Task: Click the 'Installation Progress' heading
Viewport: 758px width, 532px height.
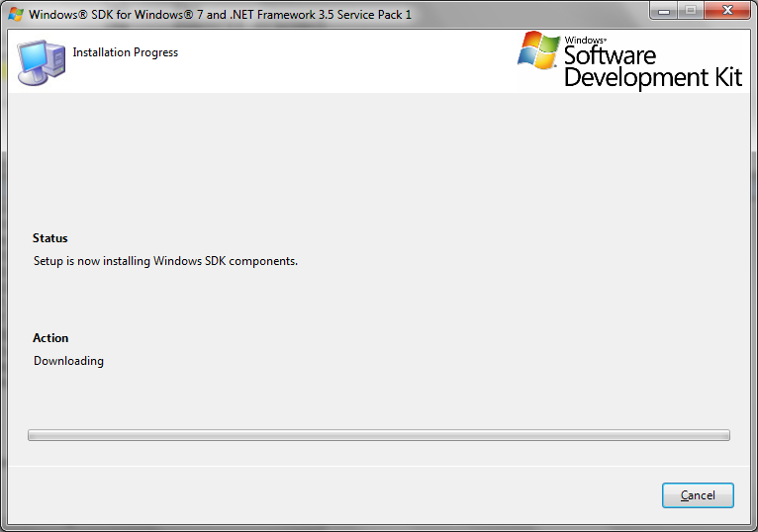Action: [x=126, y=52]
